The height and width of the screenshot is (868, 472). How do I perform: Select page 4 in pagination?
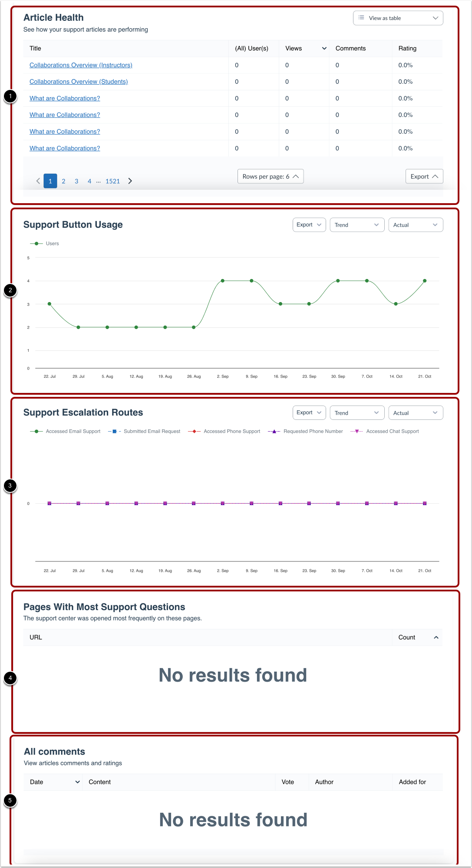point(89,181)
